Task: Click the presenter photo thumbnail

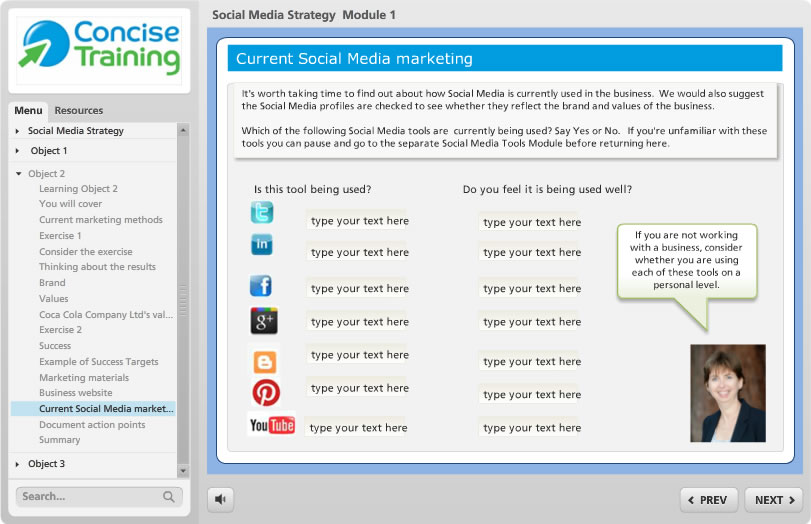Action: coord(728,393)
